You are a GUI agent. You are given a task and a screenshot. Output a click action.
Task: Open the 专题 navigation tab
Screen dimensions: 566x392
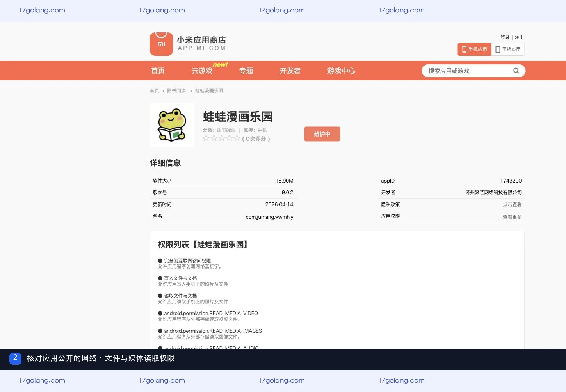tap(246, 71)
